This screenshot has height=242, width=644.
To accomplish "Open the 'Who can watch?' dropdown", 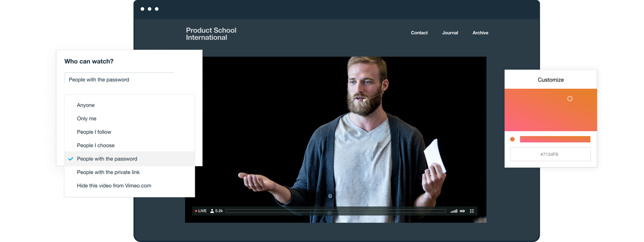I will [119, 79].
